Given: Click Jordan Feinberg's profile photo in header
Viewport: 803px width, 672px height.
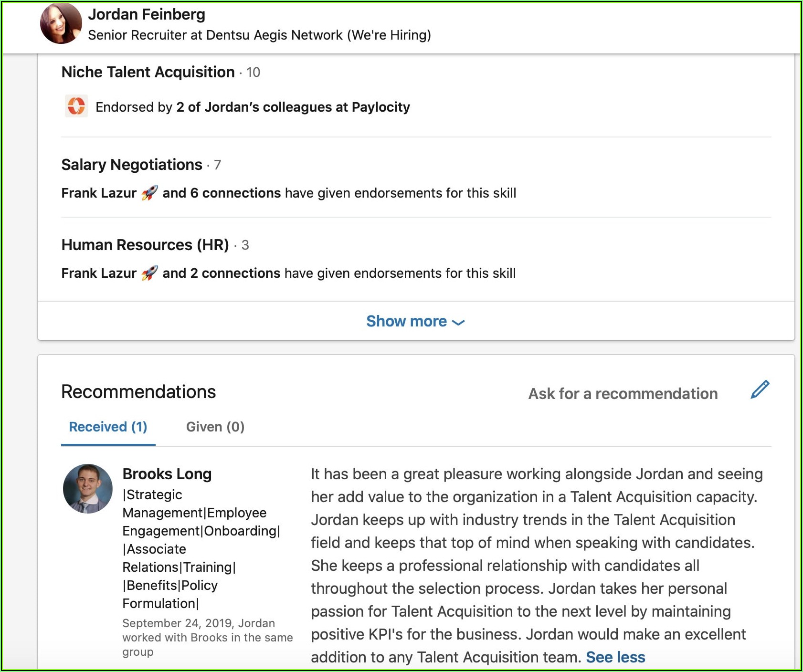Looking at the screenshot, I should [61, 23].
